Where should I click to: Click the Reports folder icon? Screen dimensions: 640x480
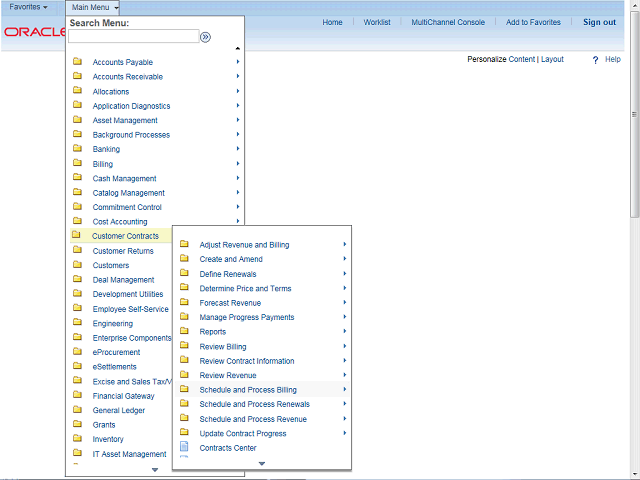coord(184,332)
